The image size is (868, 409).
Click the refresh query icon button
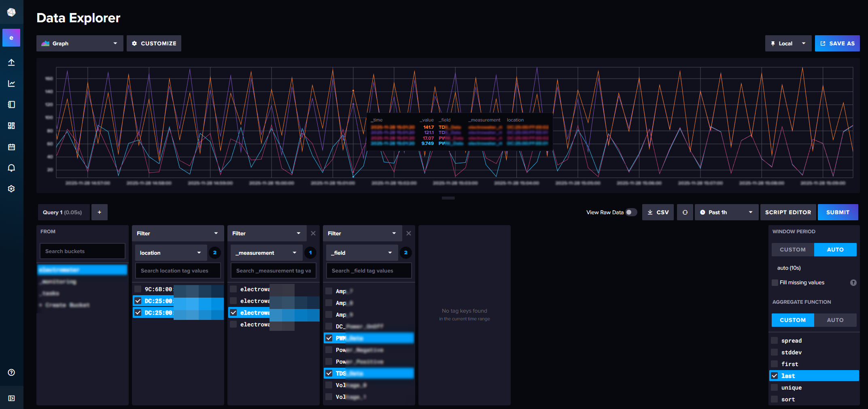[x=685, y=212]
